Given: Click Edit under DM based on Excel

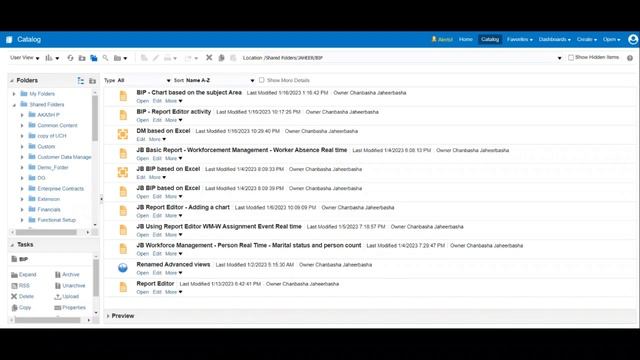Looking at the screenshot, I should (x=141, y=139).
